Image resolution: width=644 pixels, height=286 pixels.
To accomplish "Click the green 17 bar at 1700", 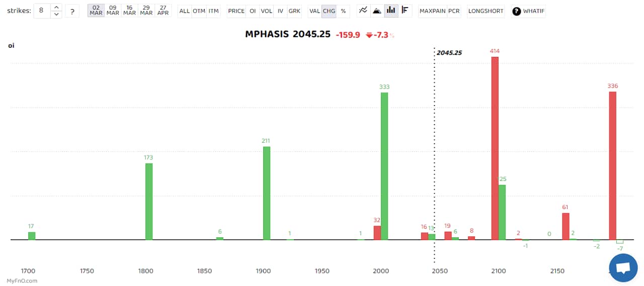I will click(32, 236).
